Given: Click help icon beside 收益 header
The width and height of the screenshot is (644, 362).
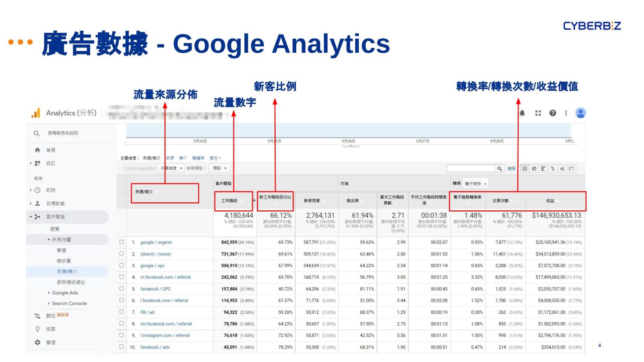Looking at the screenshot, I should coord(558,201).
